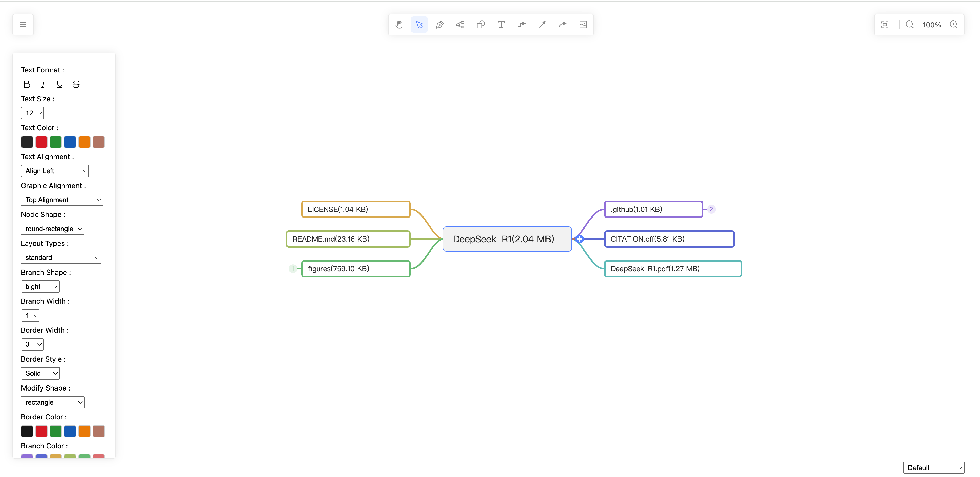Select the hand pan tool
This screenshot has height=477, width=980.
(399, 25)
